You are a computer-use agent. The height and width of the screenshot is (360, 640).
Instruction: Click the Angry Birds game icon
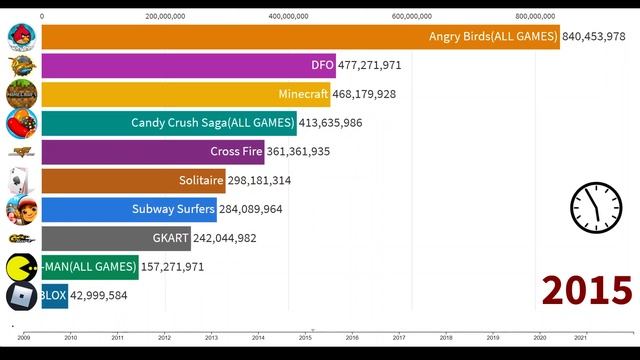tap(22, 37)
